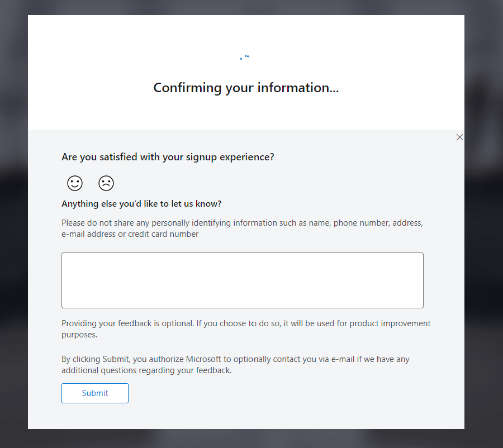Click the 'Confirming your information...' heading
Image resolution: width=503 pixels, height=448 pixels.
point(246,88)
